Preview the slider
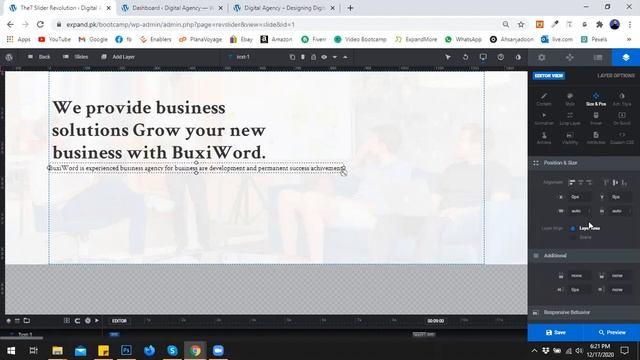 (612, 333)
